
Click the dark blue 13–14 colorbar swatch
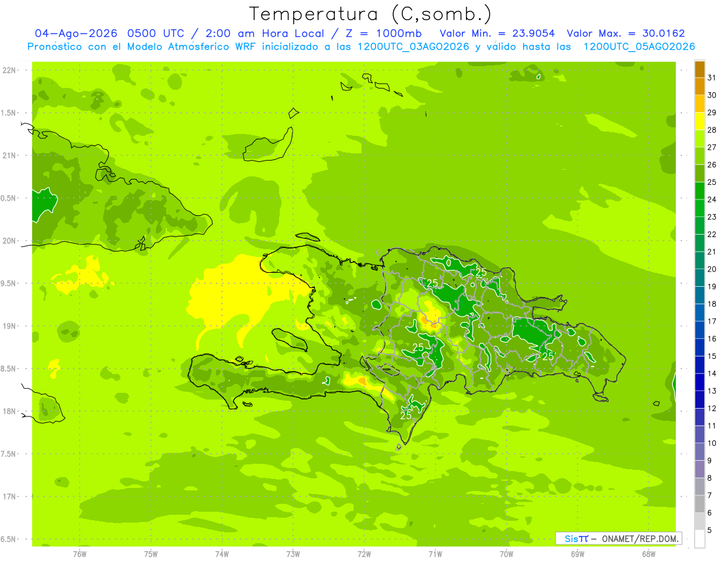699,383
